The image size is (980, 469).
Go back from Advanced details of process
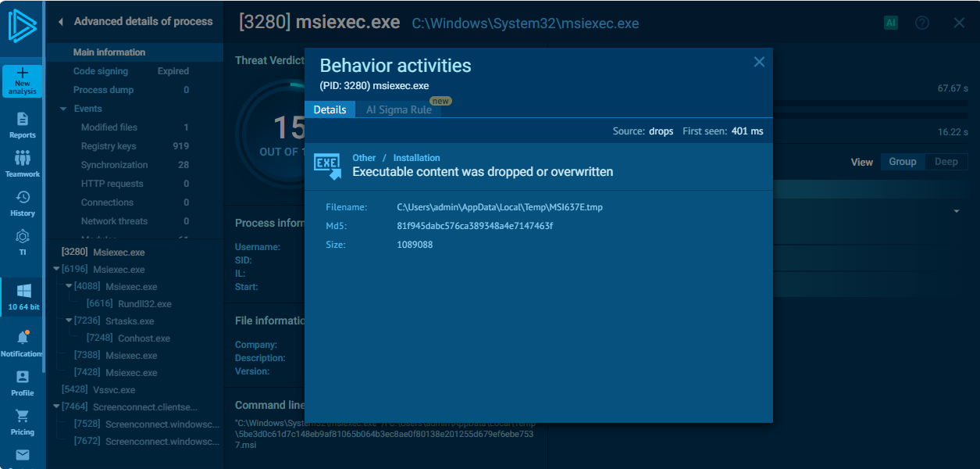(x=61, y=22)
